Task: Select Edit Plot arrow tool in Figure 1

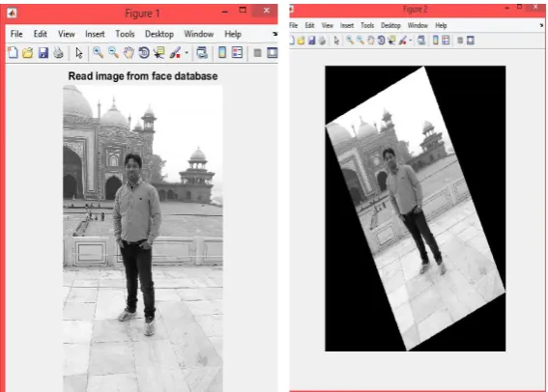Action: point(79,53)
